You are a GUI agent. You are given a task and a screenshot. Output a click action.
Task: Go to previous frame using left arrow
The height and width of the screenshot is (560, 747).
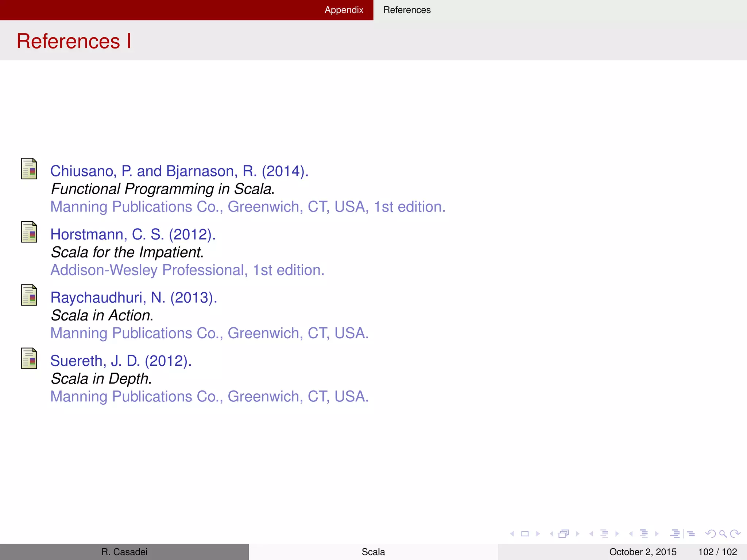click(x=552, y=534)
